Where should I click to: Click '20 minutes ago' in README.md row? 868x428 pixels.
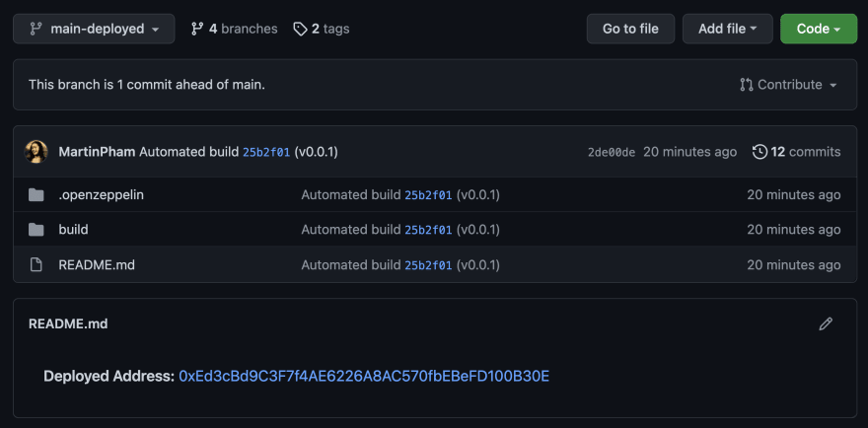coord(794,265)
